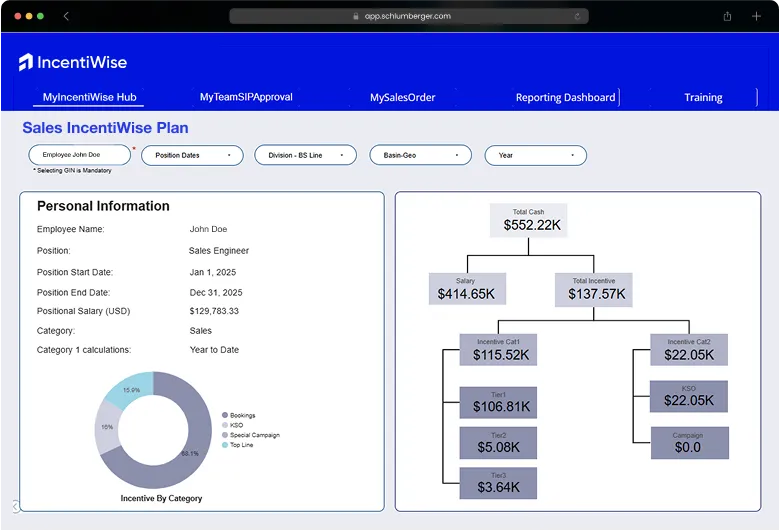Click the Incentive Cat1 $115.52K box

point(498,349)
